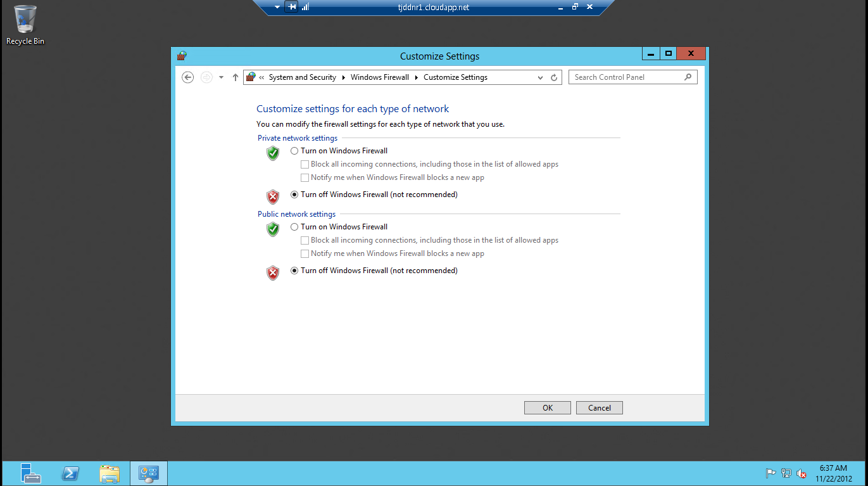This screenshot has height=486, width=868.
Task: Restore down the remote desktop session
Action: tap(575, 7)
